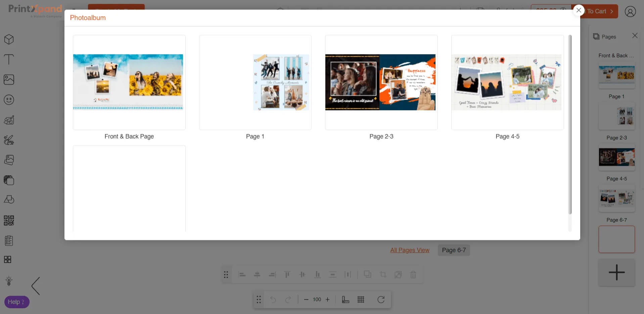Click the Photoalbum dialog vertical scrollbar
This screenshot has width=644, height=314.
pyautogui.click(x=570, y=124)
